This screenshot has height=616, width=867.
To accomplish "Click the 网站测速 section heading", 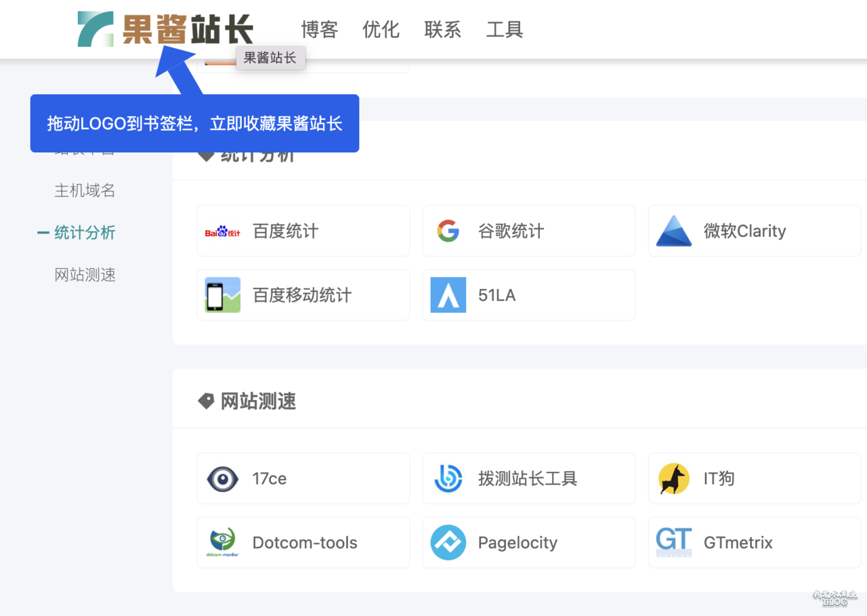I will click(x=259, y=401).
